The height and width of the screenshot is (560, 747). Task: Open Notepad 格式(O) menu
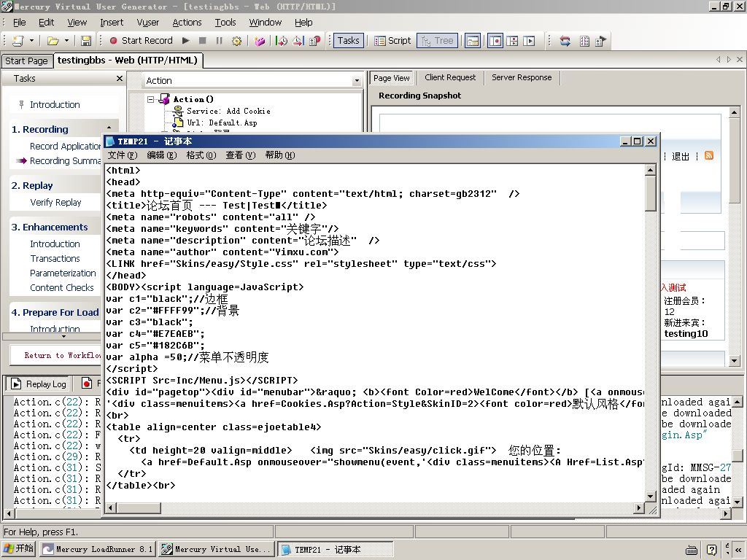(201, 155)
